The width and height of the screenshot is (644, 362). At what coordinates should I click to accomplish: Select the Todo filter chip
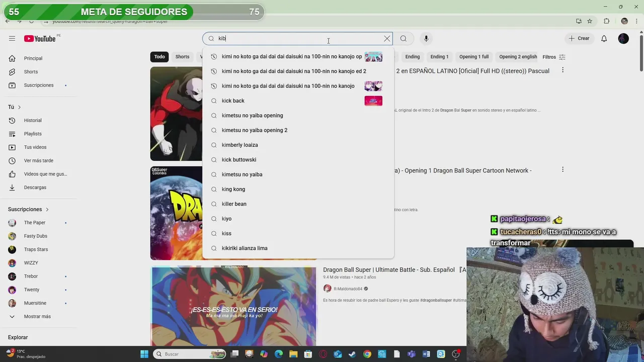(x=159, y=57)
